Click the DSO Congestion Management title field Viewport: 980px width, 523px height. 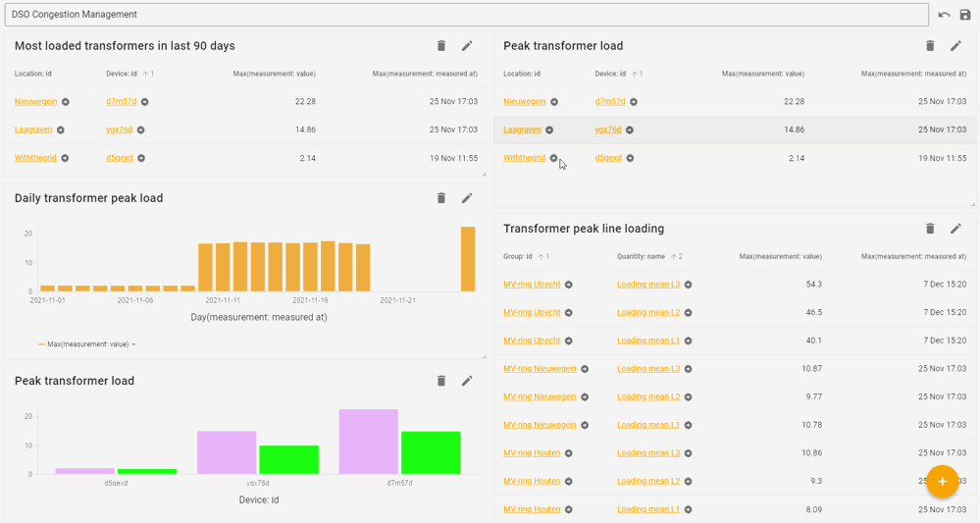click(466, 15)
